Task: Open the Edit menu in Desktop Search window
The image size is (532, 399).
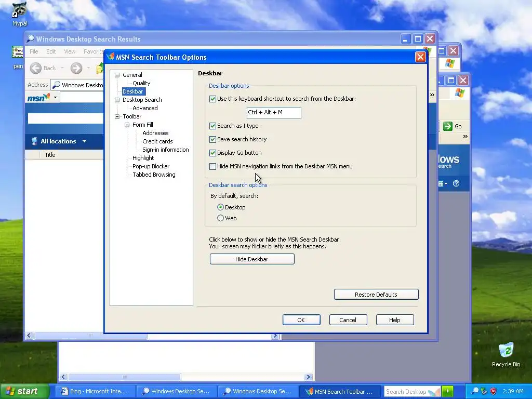Action: (51, 51)
